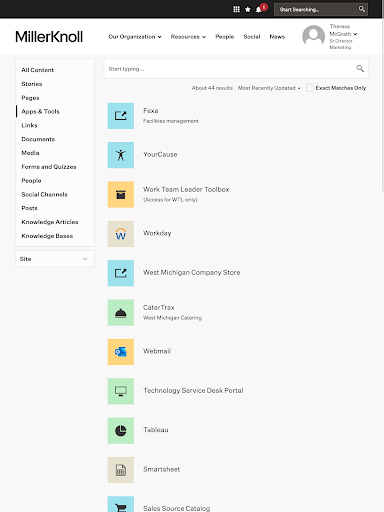Open favorites star icon
This screenshot has width=384, height=512.
coord(248,9)
